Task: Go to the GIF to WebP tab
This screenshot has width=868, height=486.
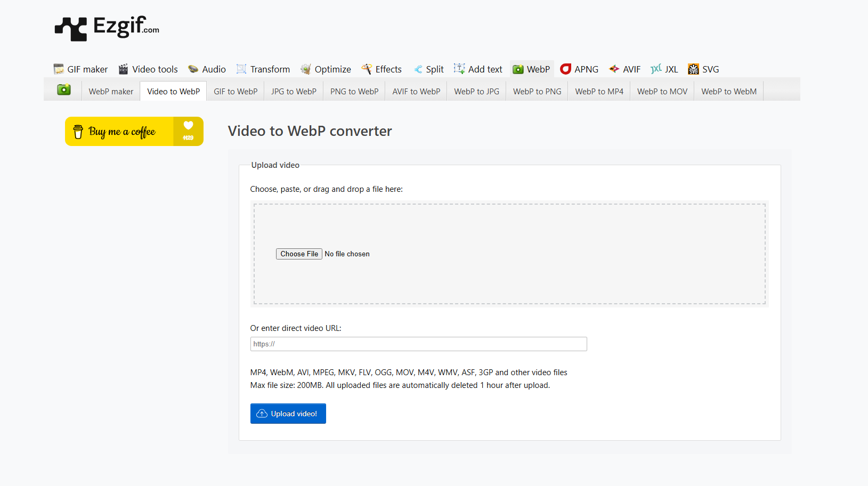Action: point(236,91)
